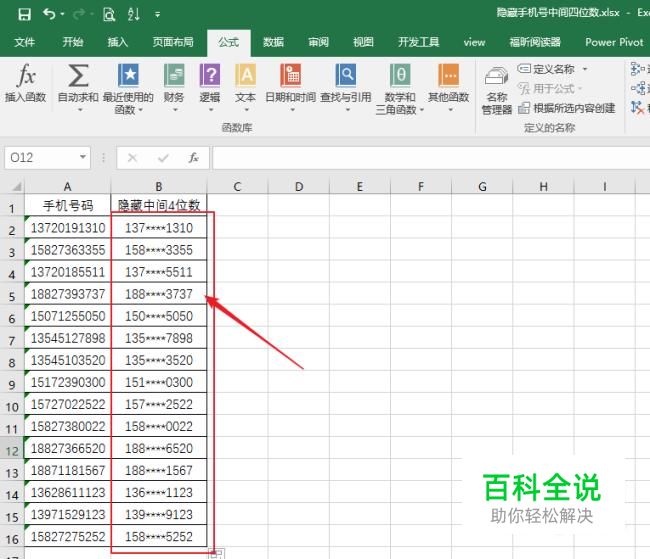Screen dimensions: 650x559
Task: Click inside the formula bar input
Action: point(431,158)
